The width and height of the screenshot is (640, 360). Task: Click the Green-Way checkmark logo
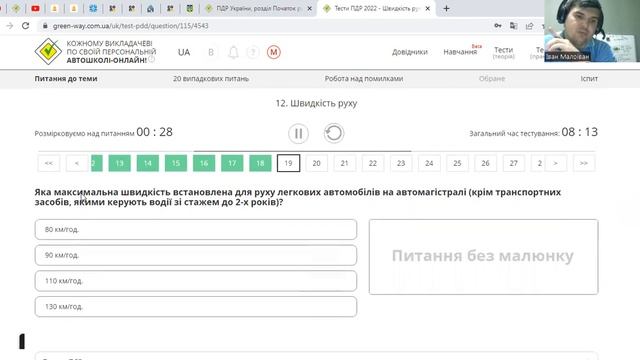[x=48, y=51]
